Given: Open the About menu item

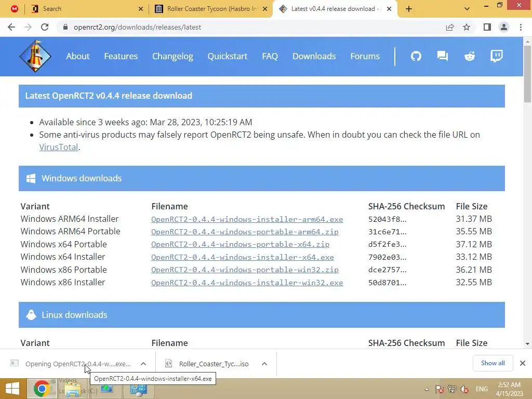Looking at the screenshot, I should (78, 56).
